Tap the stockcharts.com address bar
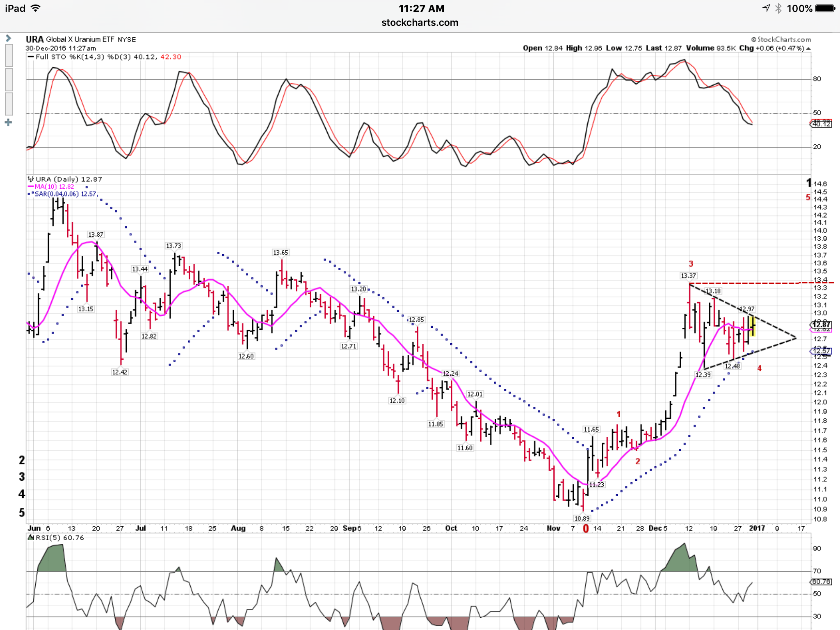Image resolution: width=840 pixels, height=630 pixels. click(x=420, y=23)
